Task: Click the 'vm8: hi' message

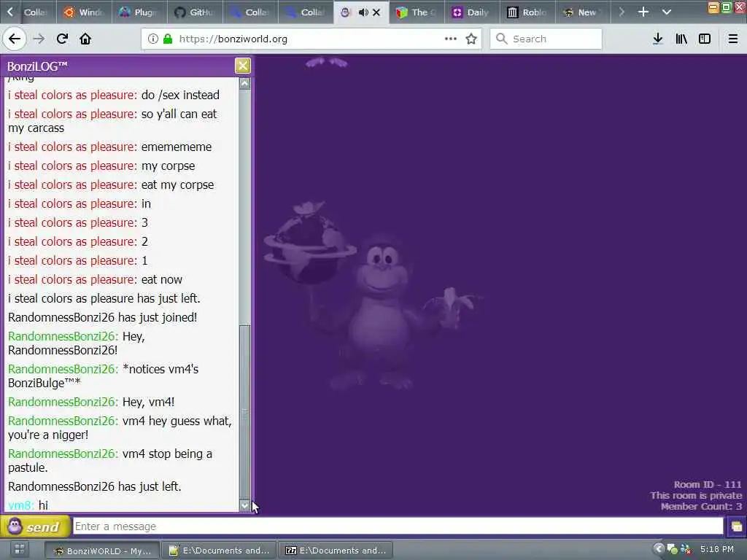Action: [28, 505]
